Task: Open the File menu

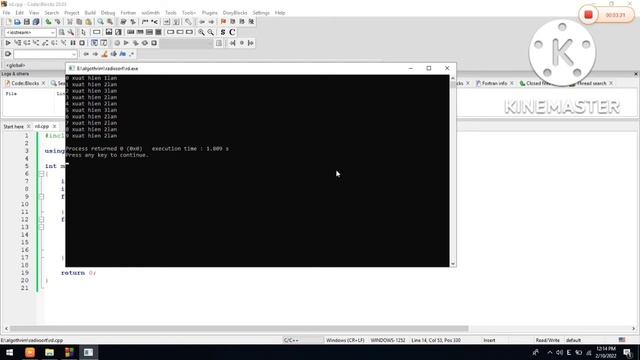Action: 7,13
